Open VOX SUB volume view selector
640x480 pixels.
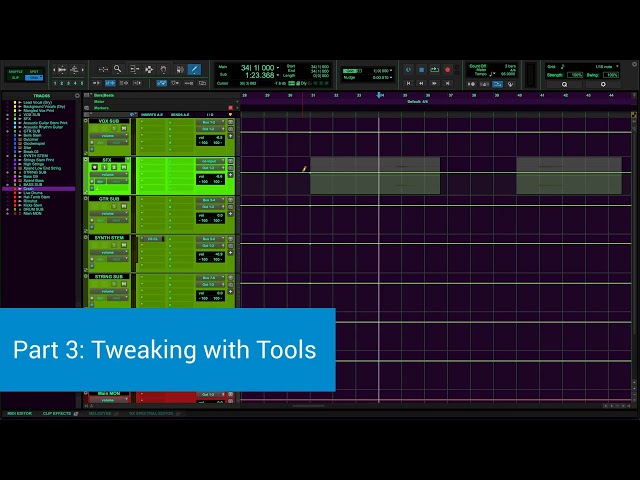[109, 136]
